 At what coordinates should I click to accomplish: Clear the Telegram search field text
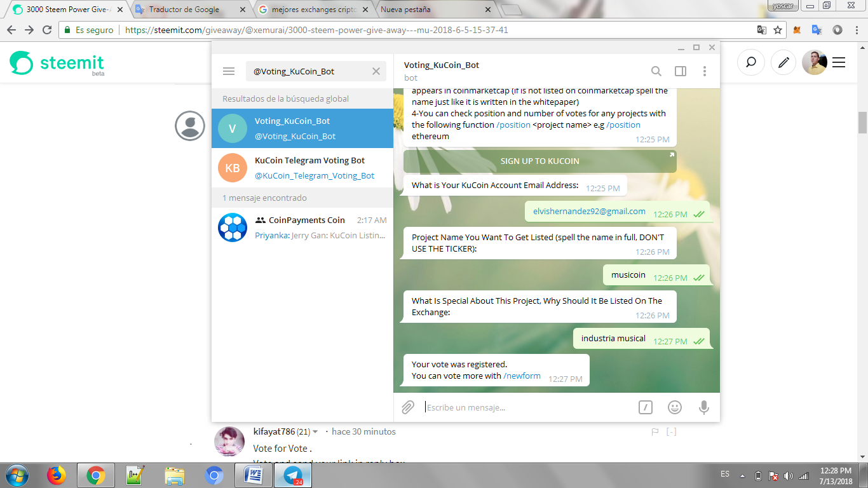pos(376,71)
